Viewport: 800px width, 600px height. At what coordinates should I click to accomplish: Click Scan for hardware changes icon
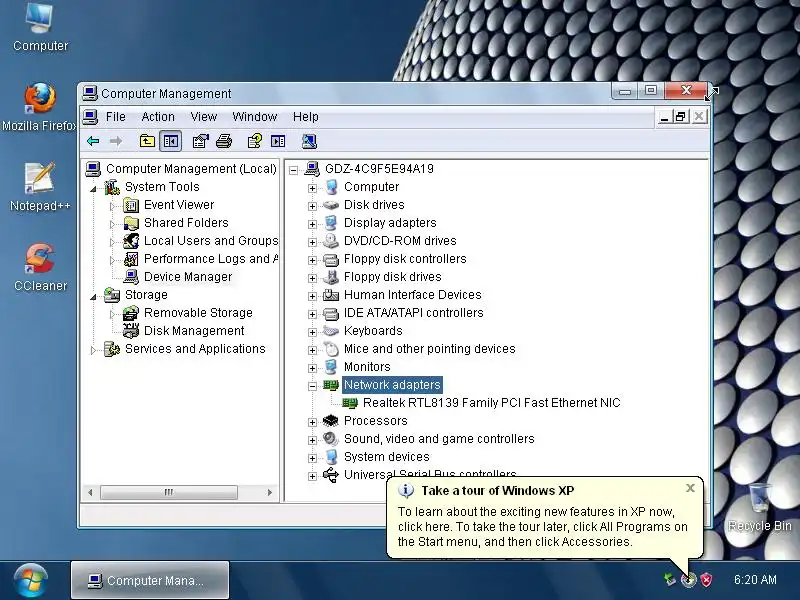[x=309, y=141]
